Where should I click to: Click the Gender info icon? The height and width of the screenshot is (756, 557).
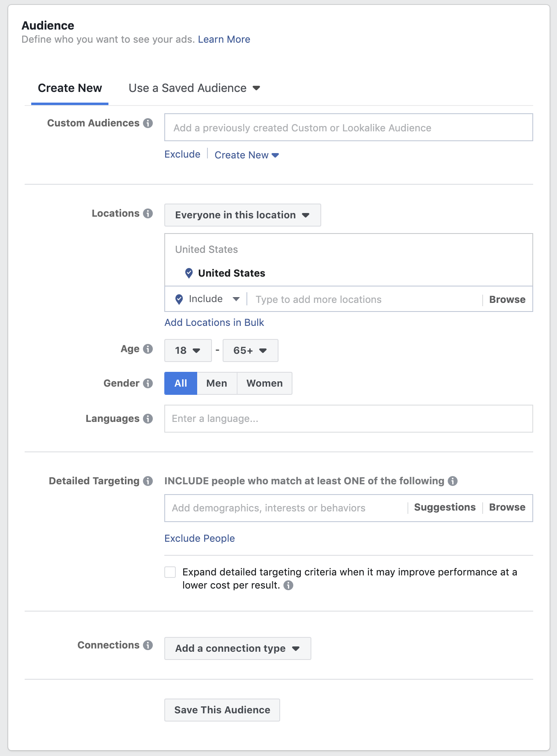[148, 383]
